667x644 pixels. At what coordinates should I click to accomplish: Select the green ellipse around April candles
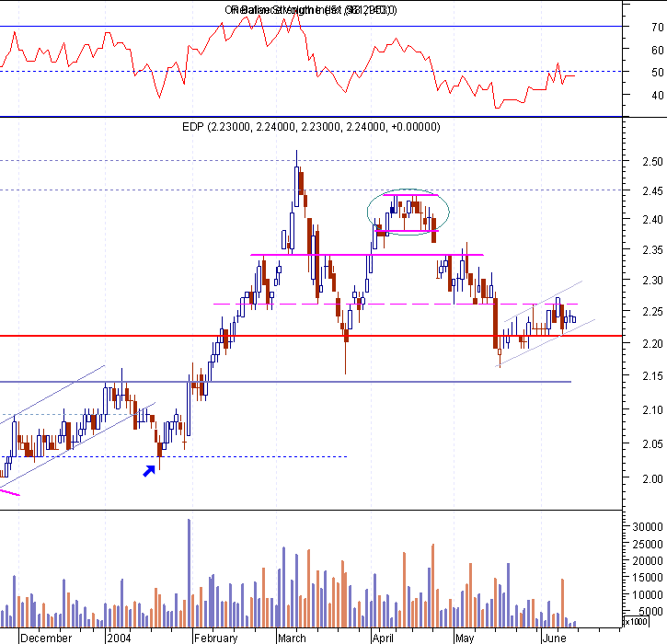coord(408,212)
